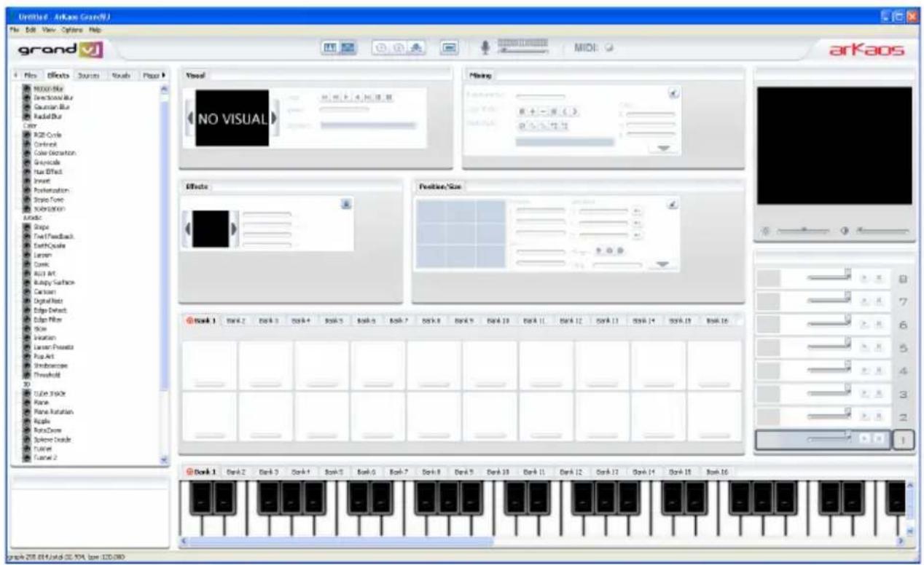Click the Sepia Tone effect icon
The width and height of the screenshot is (924, 565).
tap(28, 199)
